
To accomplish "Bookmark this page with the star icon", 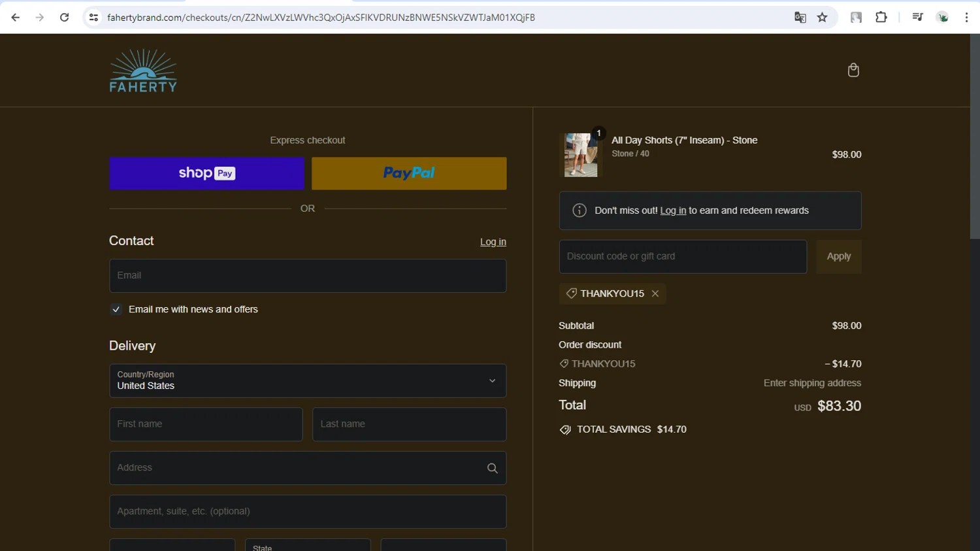I will point(823,18).
